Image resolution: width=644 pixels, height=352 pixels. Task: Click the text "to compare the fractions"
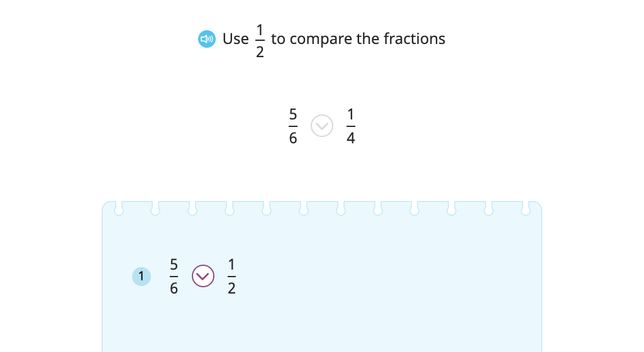[358, 39]
